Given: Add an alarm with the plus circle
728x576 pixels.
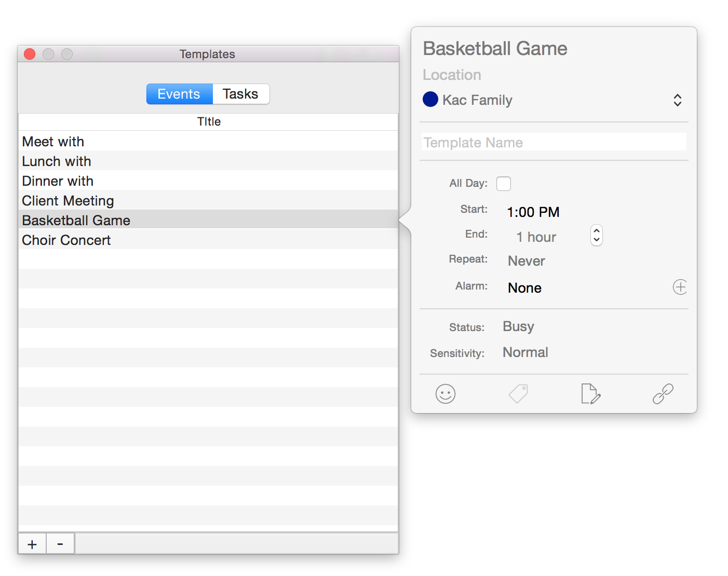Looking at the screenshot, I should (x=680, y=287).
